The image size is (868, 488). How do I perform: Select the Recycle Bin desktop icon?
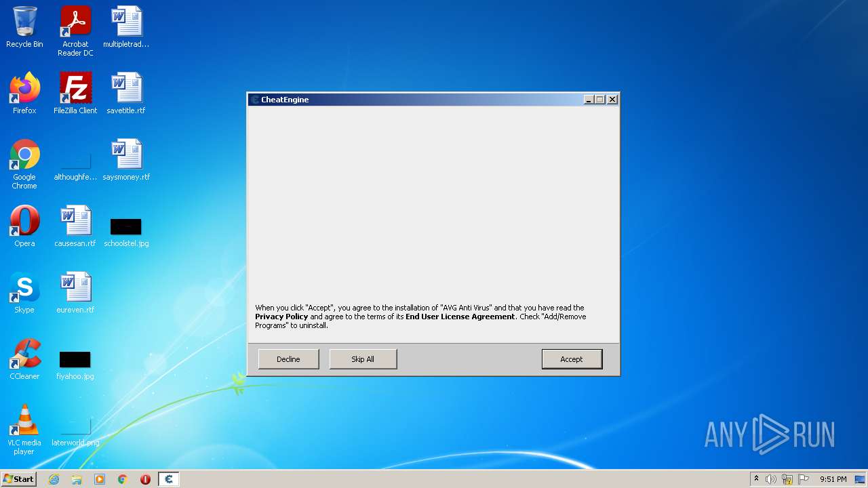(24, 28)
